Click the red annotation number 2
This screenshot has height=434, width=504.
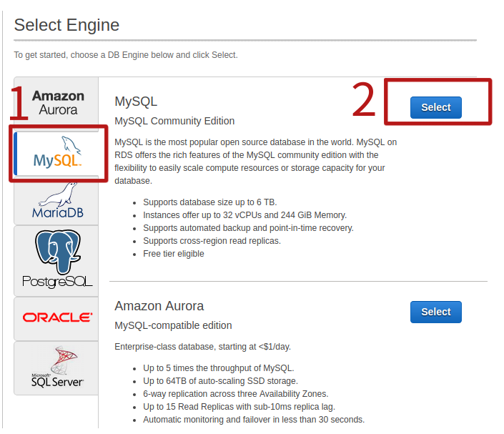365,101
